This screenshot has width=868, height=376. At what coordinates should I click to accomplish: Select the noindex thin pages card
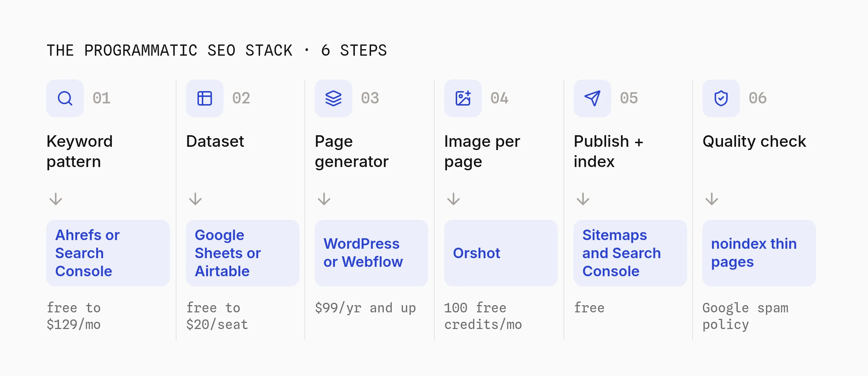coord(759,253)
